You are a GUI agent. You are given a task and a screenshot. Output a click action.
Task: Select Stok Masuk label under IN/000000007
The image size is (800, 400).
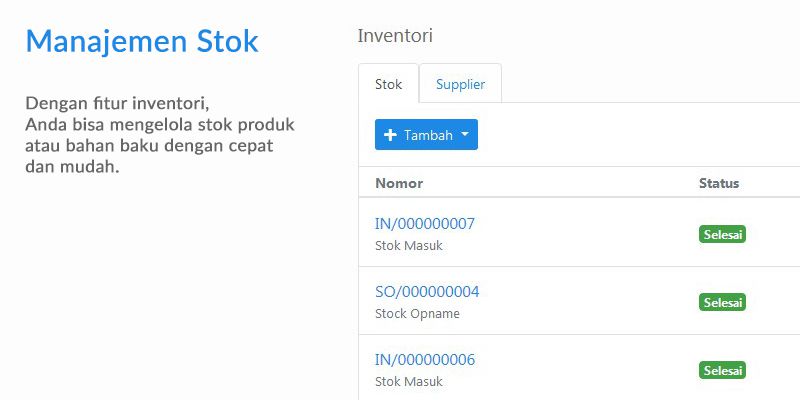409,245
